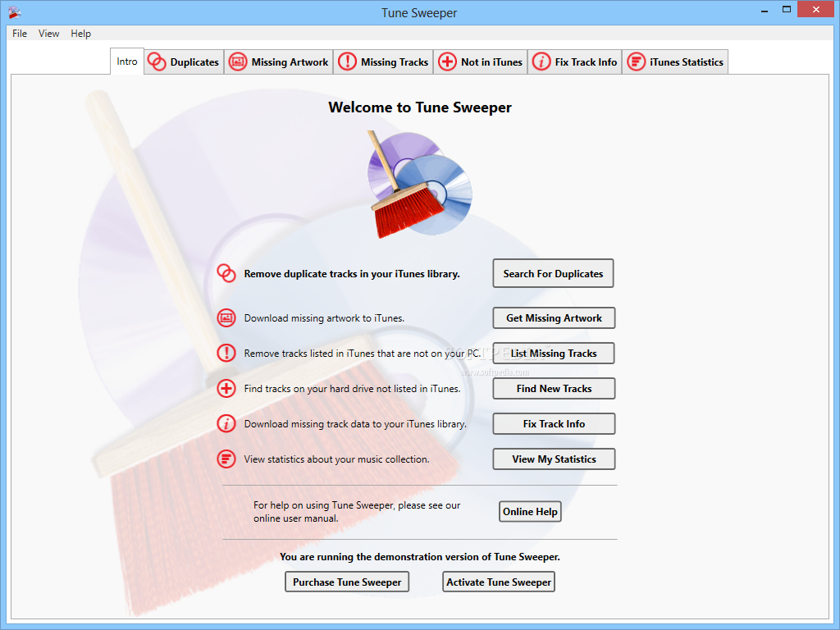
Task: Click the Welcome to Tune Sweeper heading
Action: (419, 107)
